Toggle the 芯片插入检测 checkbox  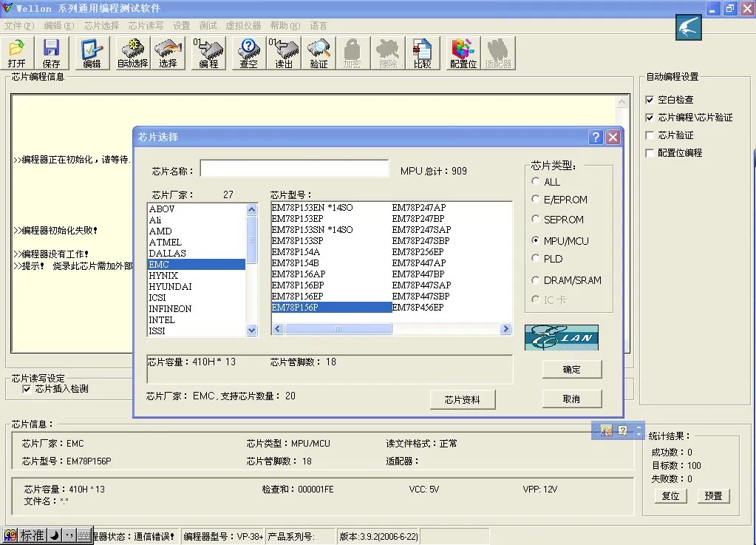(x=27, y=389)
